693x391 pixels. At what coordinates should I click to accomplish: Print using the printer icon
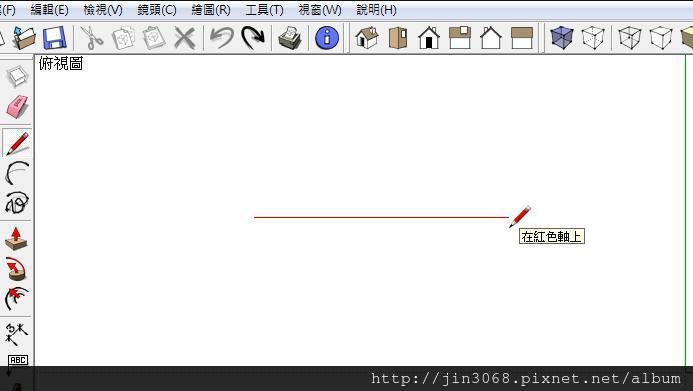(290, 38)
